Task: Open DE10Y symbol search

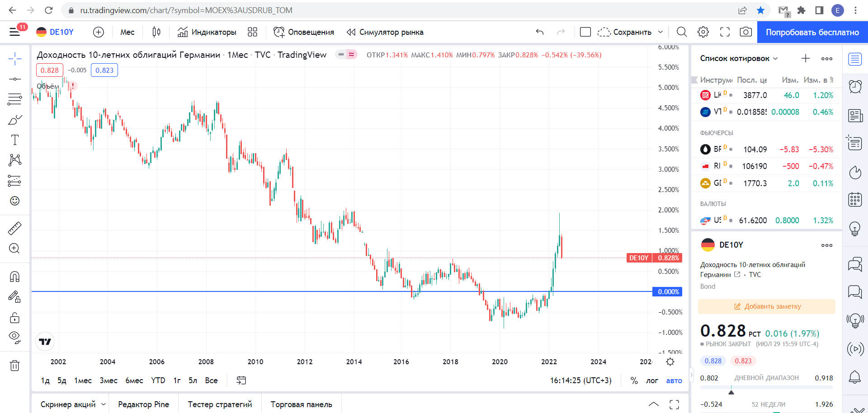Action: [x=55, y=32]
